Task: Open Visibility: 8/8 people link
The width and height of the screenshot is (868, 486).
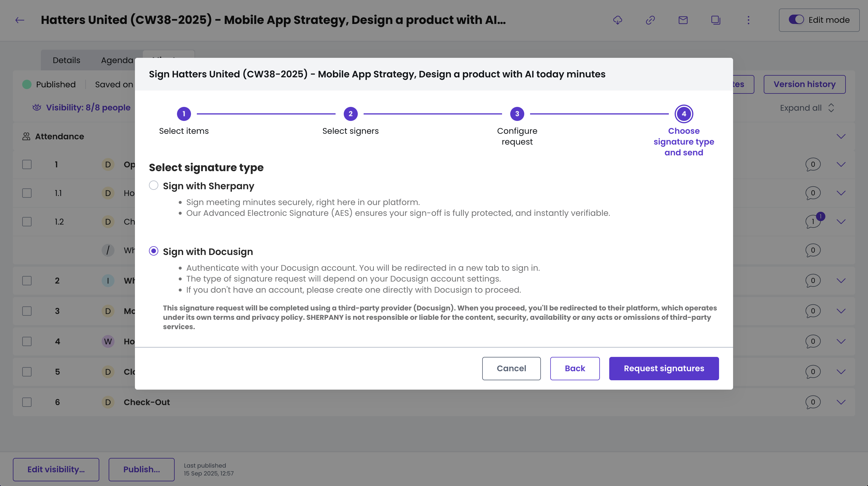Action: (88, 107)
